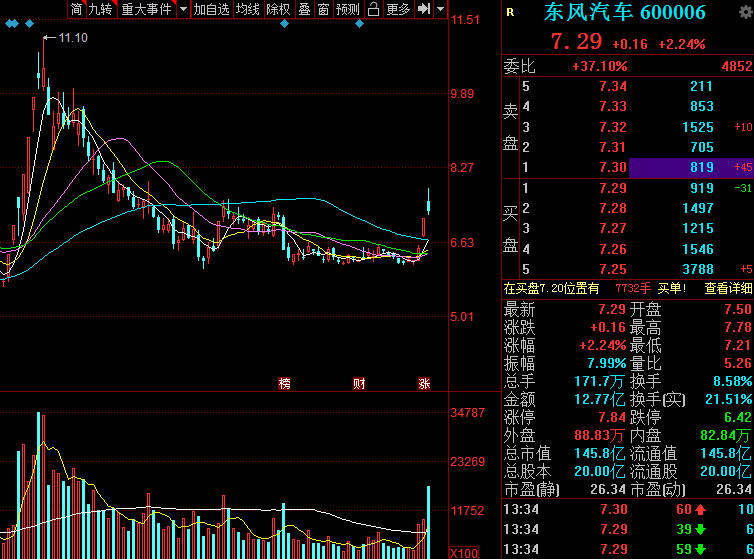Image resolution: width=754 pixels, height=559 pixels.
Task: Click 涨停 limit-up price 7.84
Action: pos(612,417)
